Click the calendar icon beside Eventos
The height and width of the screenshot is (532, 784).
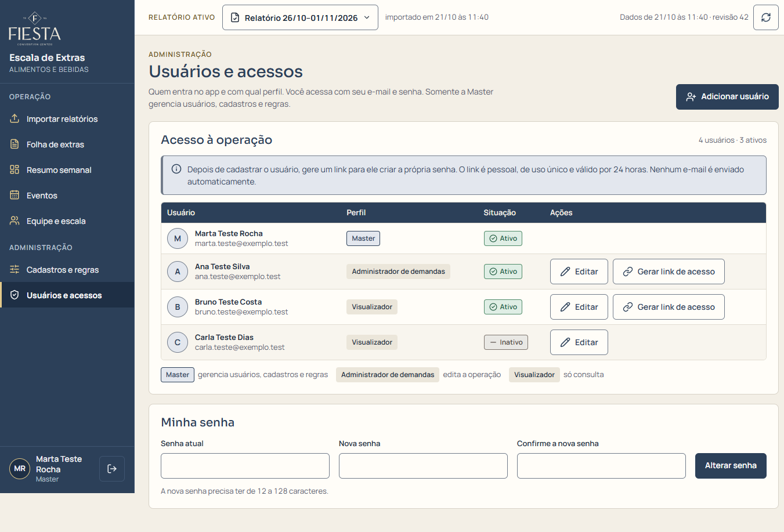pos(15,195)
